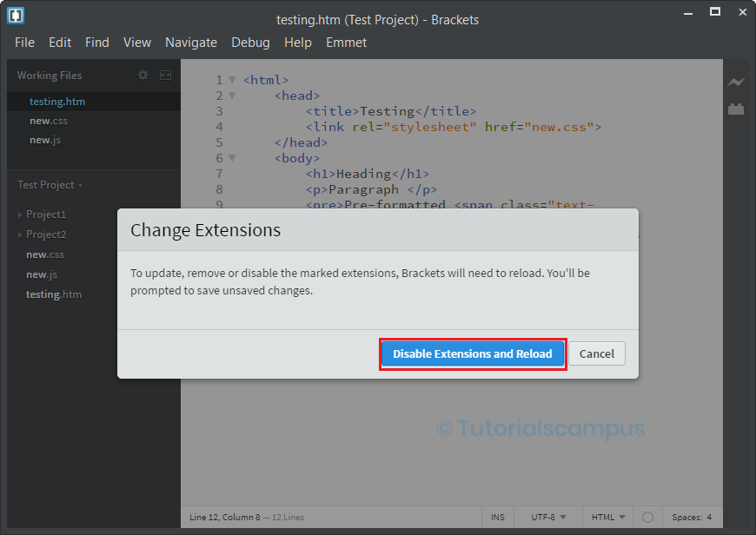
Task: Open the Live Preview lightning icon
Action: tap(736, 82)
